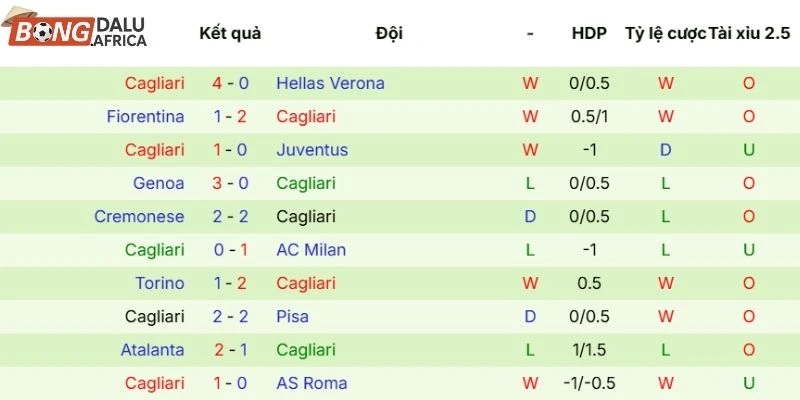Click the 0 - 1 AC Milan match score
The width and height of the screenshot is (800, 400).
[230, 250]
